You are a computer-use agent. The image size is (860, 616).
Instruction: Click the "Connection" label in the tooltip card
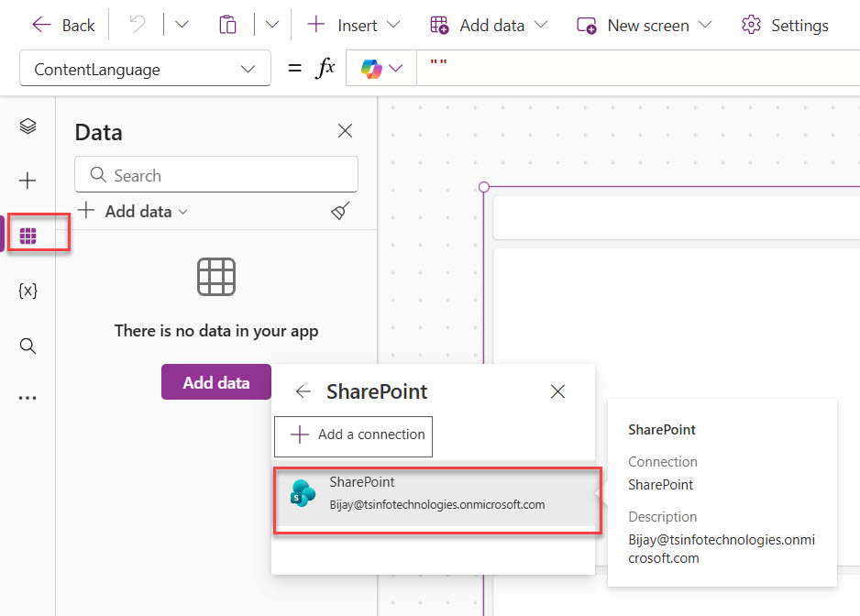coord(663,462)
